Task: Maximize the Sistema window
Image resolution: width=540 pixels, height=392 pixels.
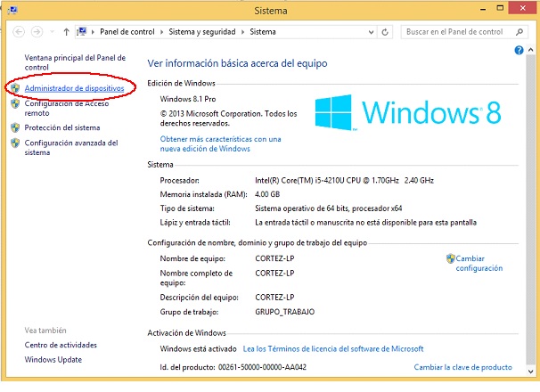Action: coord(500,8)
